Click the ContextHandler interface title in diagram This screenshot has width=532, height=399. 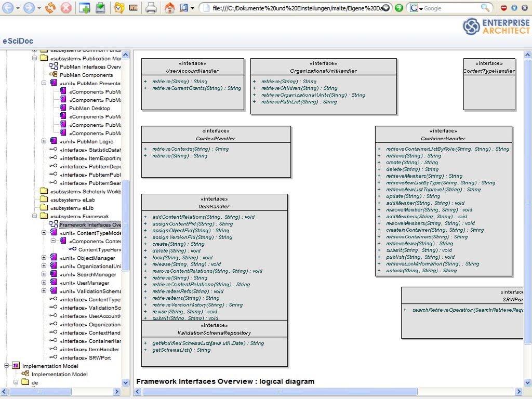[x=216, y=138]
